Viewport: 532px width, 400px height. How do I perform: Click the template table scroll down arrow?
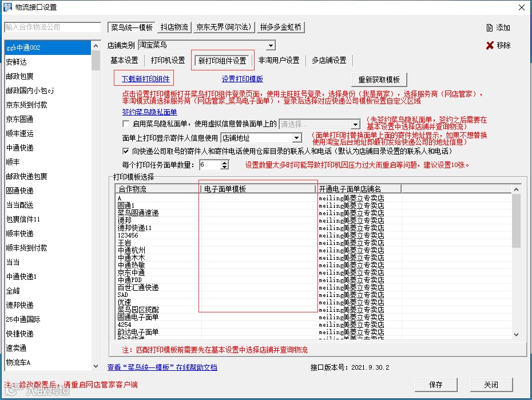516,335
